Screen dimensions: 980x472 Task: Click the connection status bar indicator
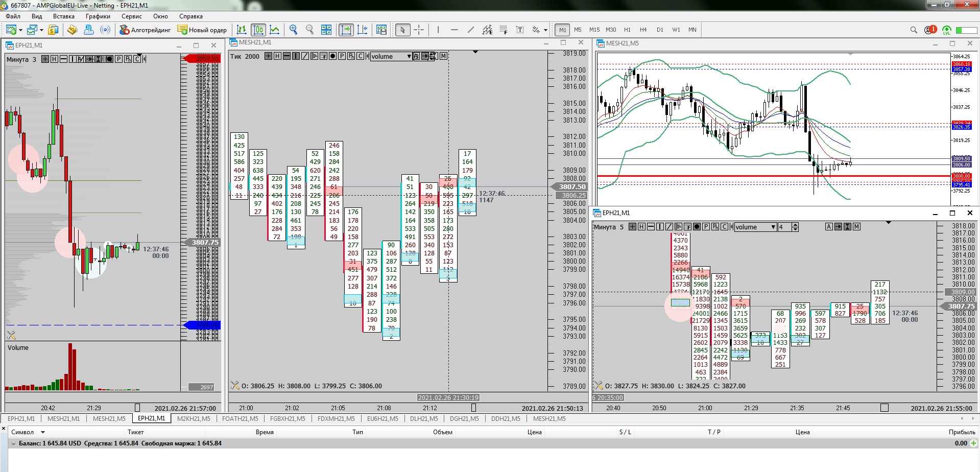tap(966, 30)
